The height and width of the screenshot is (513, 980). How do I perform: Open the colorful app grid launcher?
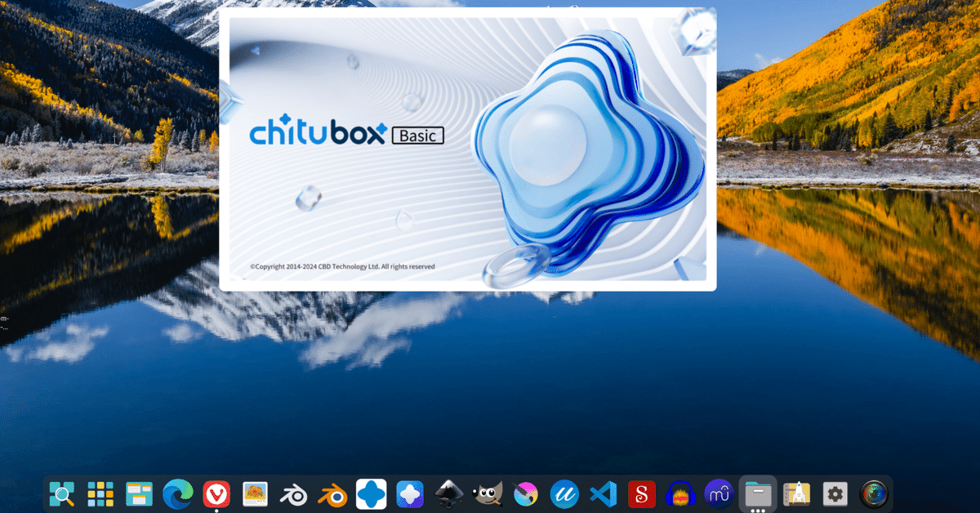pyautogui.click(x=100, y=493)
